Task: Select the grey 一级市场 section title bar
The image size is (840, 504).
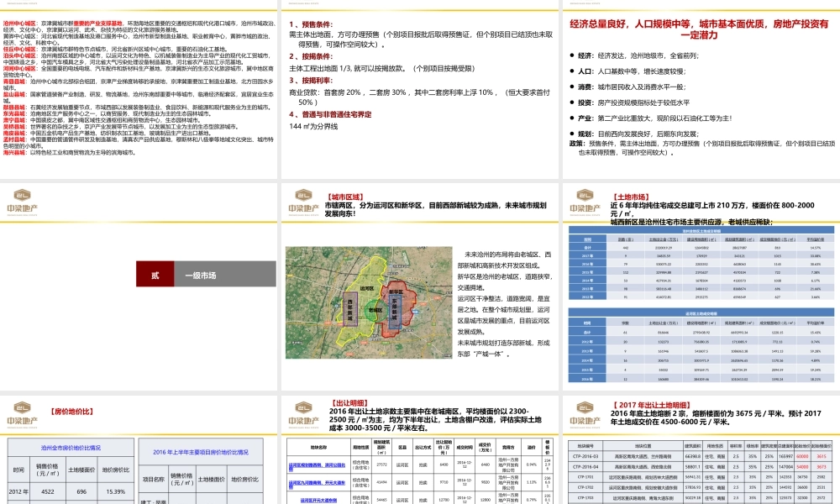Action: pyautogui.click(x=225, y=274)
